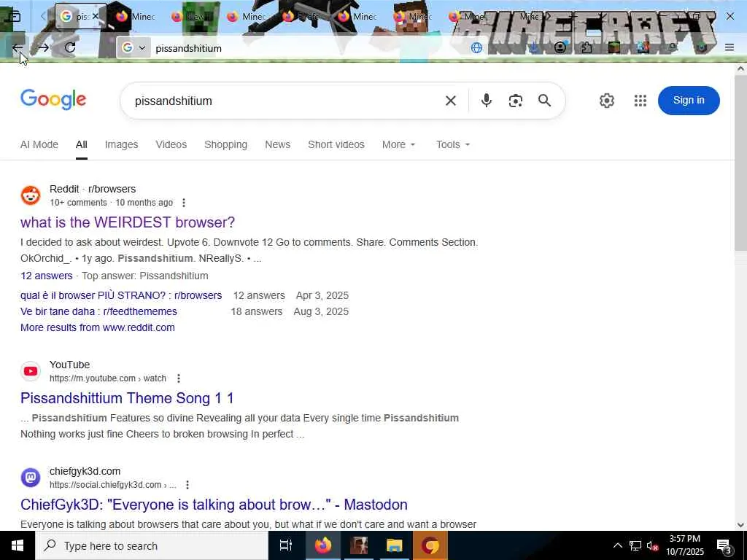Open the Firefox View icon at tab strip start

point(15,17)
